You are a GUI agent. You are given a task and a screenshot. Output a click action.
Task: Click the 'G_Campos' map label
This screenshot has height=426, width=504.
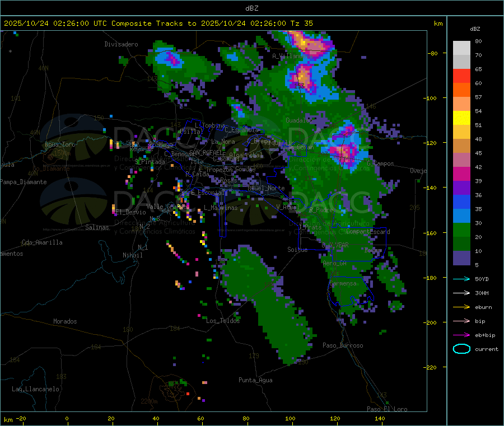pos(381,163)
